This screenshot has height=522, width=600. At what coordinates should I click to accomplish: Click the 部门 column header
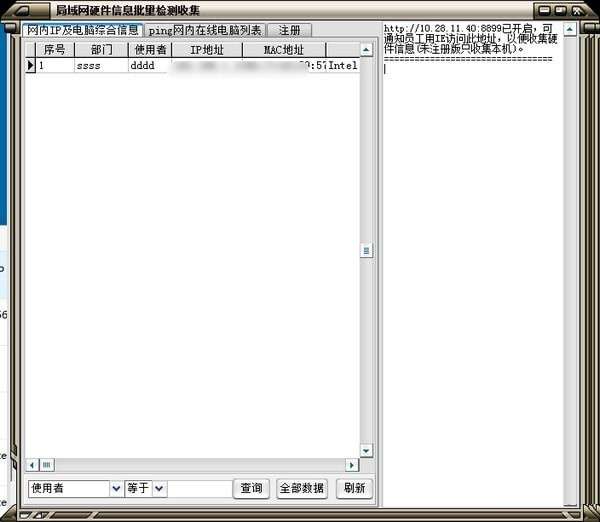101,49
